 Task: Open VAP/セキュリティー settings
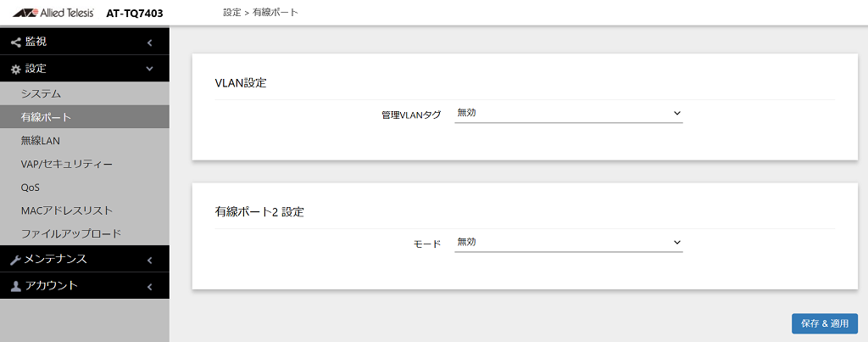tap(66, 164)
